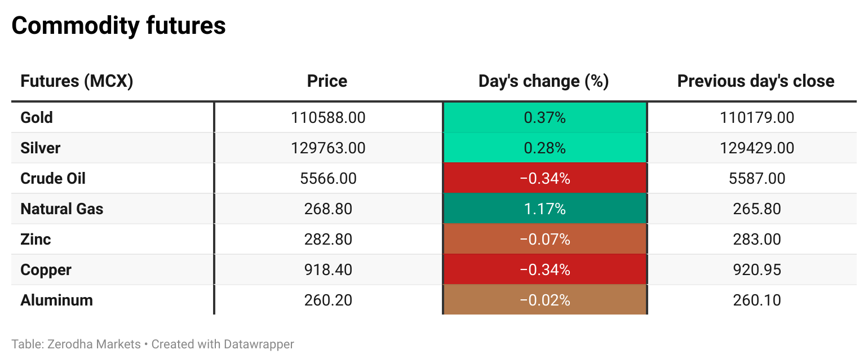Select the Crude Oil row label

click(53, 179)
